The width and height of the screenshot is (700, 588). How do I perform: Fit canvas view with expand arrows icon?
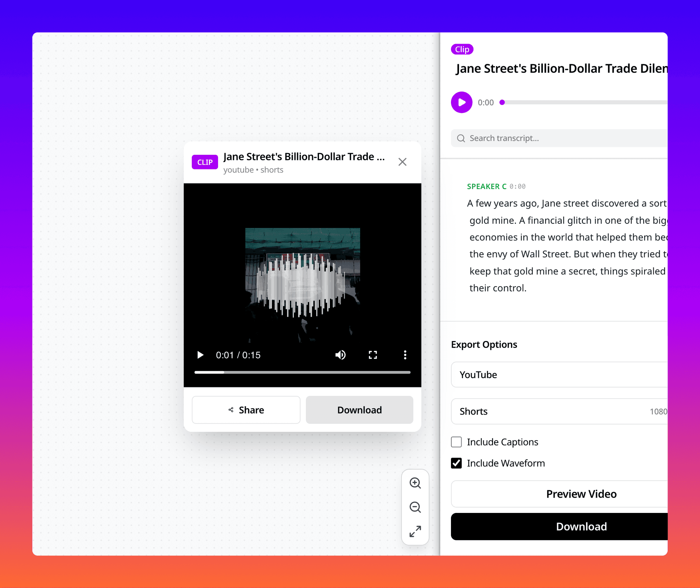(415, 531)
